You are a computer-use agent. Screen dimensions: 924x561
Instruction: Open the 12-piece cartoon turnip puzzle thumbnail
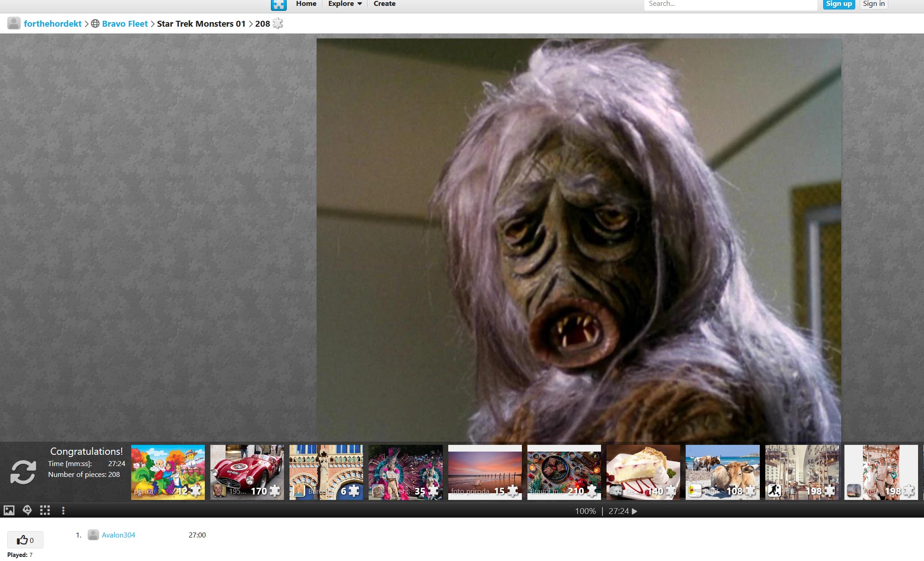coord(168,472)
